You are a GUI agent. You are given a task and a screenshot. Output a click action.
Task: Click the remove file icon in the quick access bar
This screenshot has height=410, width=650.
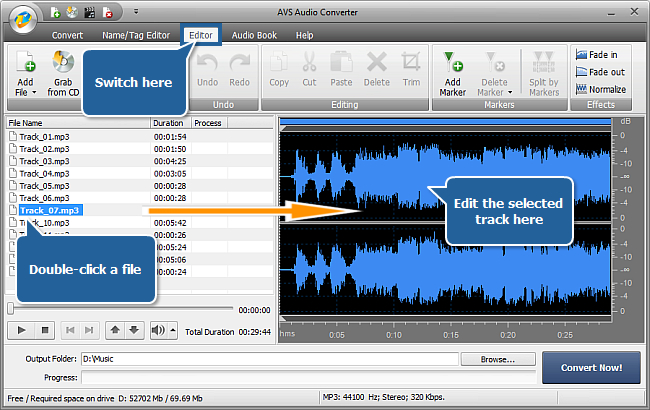[107, 13]
